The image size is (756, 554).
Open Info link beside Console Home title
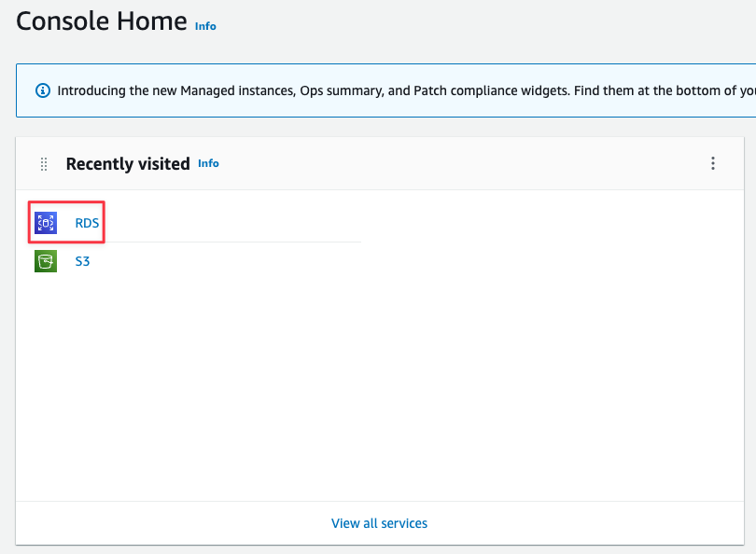pos(205,26)
